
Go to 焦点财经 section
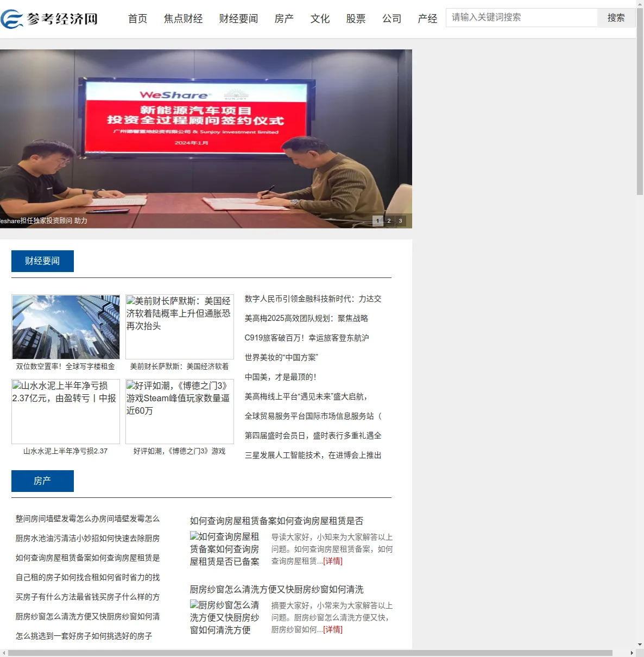(x=184, y=19)
